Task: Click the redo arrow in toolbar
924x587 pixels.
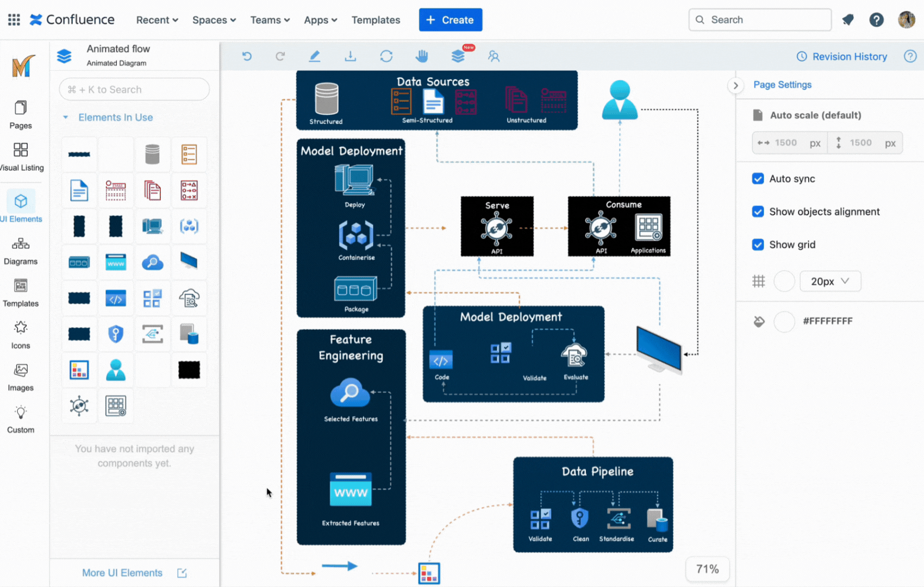Action: 280,57
